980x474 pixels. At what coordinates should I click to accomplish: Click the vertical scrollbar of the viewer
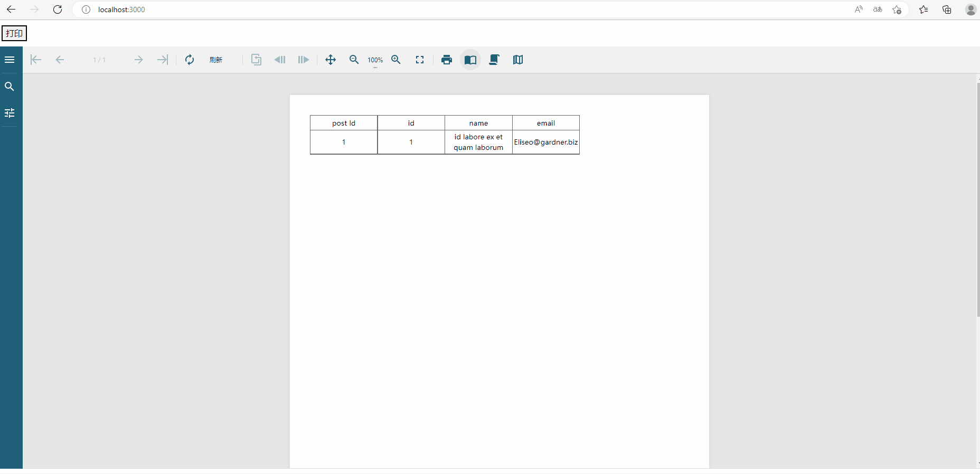click(978, 201)
